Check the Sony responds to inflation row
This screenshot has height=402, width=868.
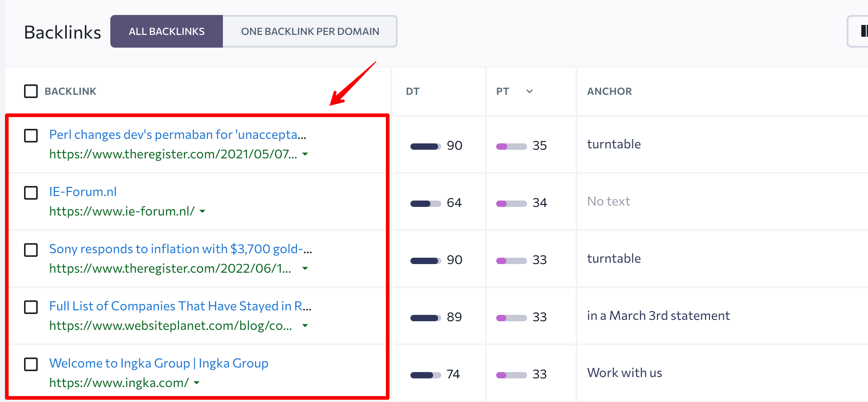[31, 250]
